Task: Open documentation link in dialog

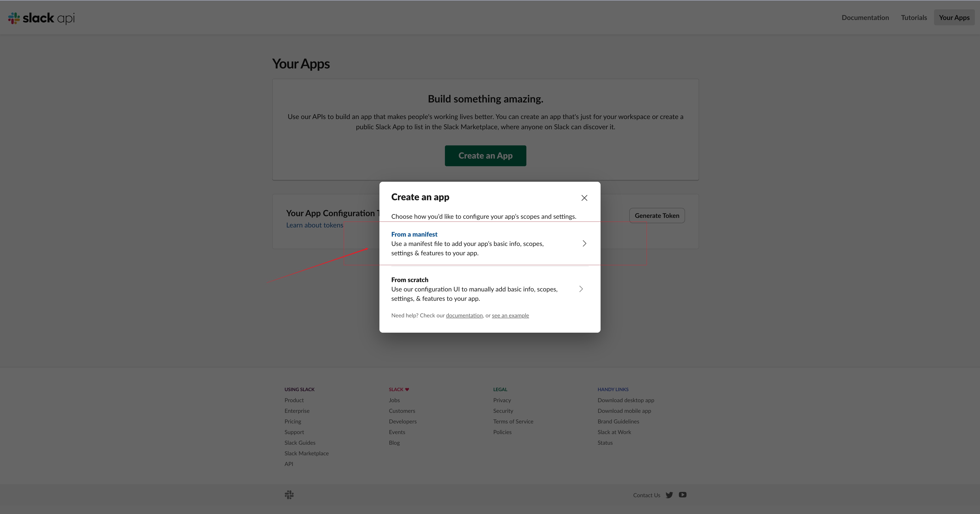Action: 464,315
